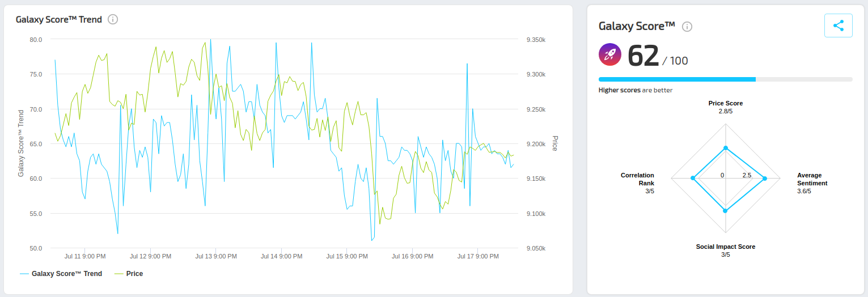Image resolution: width=868 pixels, height=297 pixels.
Task: Toggle the Galaxy Score™ Trend legend series
Action: [61, 274]
